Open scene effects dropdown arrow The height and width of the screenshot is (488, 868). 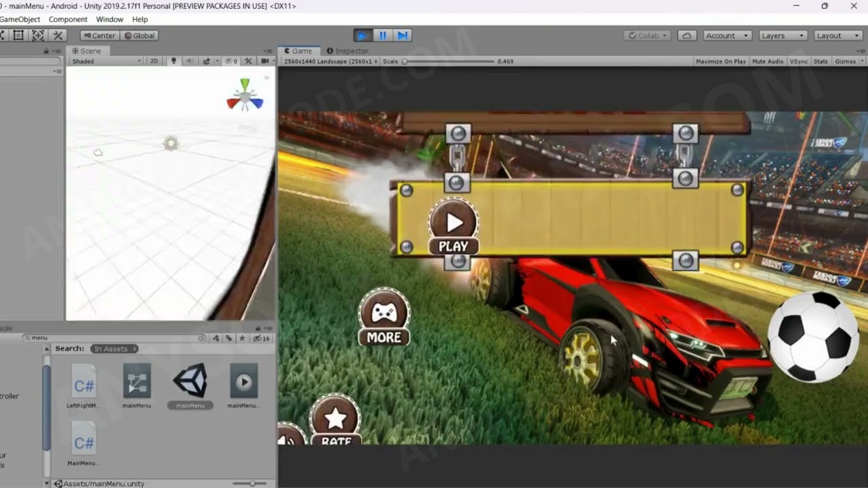coord(218,61)
